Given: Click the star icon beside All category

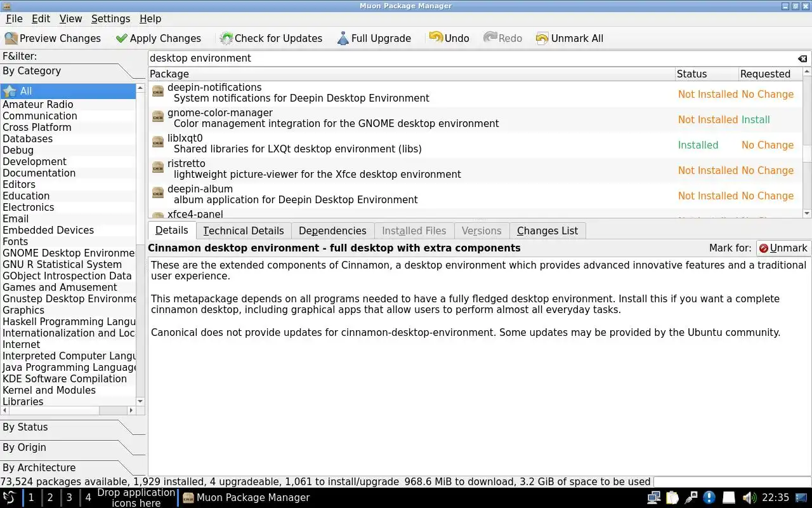Looking at the screenshot, I should pyautogui.click(x=10, y=91).
